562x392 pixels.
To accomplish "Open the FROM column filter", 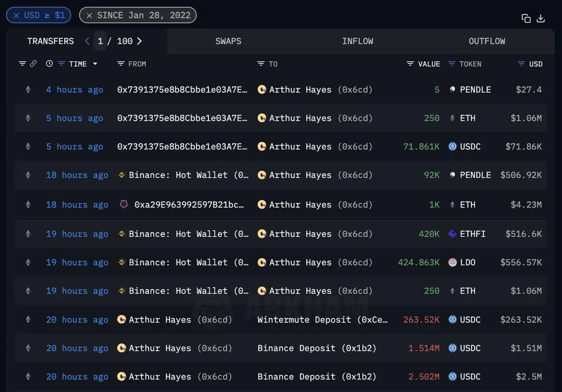I will 121,64.
